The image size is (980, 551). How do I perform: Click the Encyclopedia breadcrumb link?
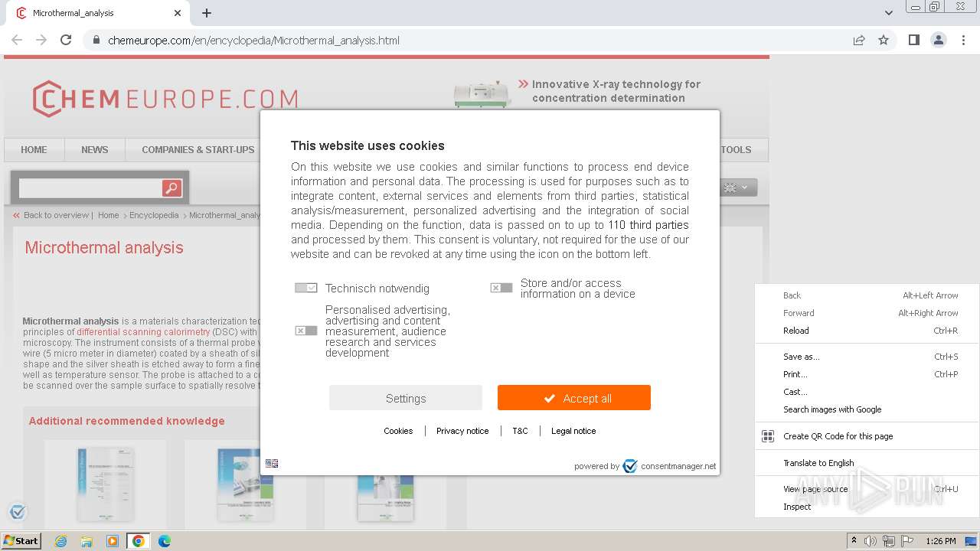tap(154, 215)
